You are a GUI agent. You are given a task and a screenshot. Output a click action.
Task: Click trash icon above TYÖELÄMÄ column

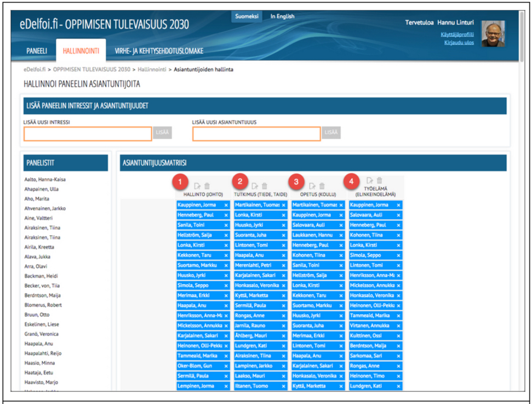click(379, 180)
